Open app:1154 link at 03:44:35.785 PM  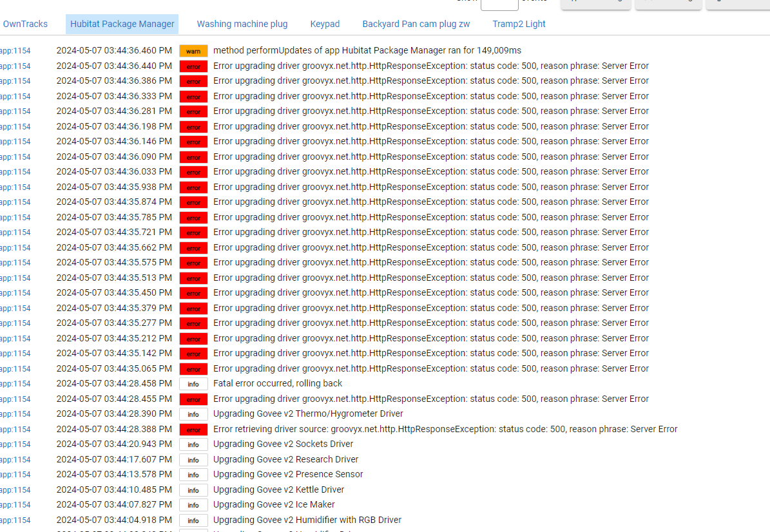coord(15,218)
